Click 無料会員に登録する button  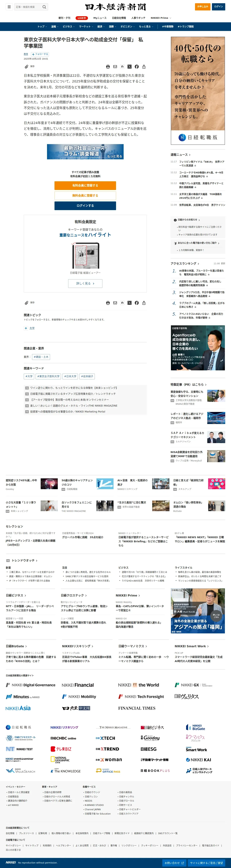pyautogui.click(x=85, y=196)
